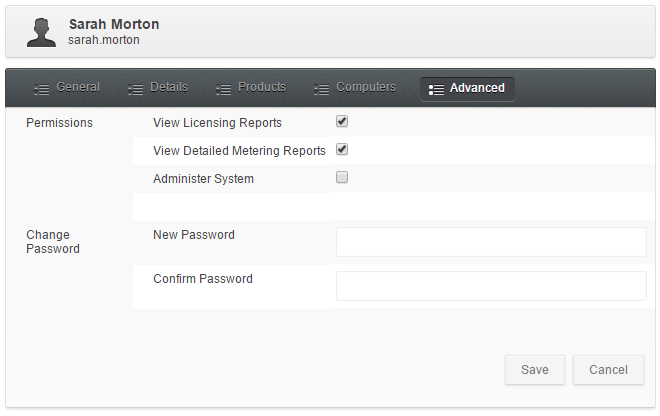Image resolution: width=660 pixels, height=416 pixels.
Task: Click the list icon beside Computers
Action: (322, 89)
